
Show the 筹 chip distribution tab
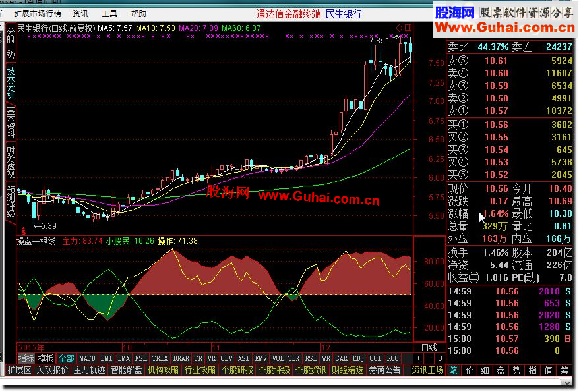(564, 370)
